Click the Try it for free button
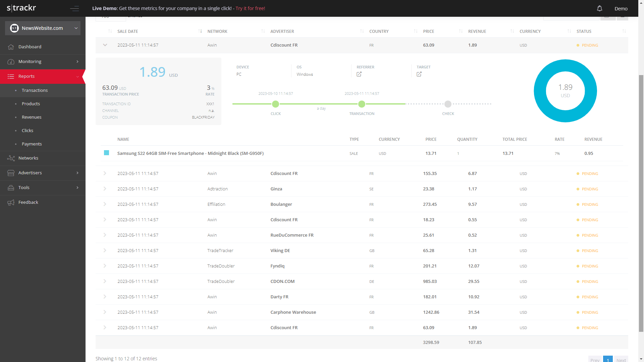Viewport: 644px width, 362px height. [x=250, y=8]
